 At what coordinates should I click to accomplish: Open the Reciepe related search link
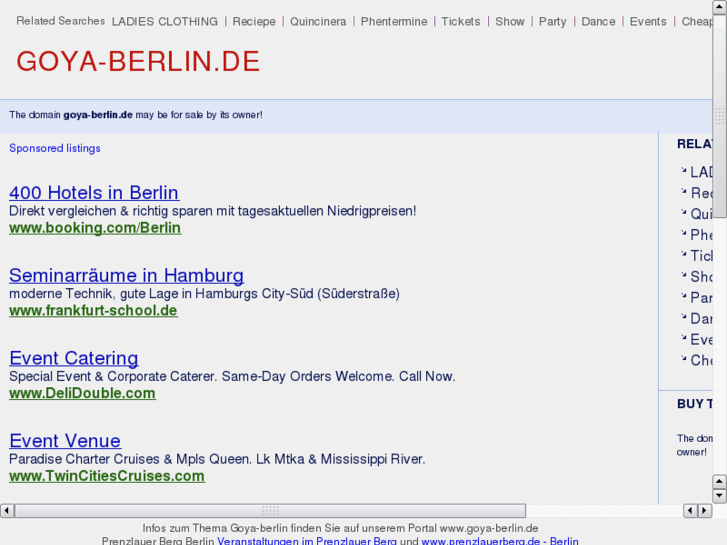pos(254,22)
